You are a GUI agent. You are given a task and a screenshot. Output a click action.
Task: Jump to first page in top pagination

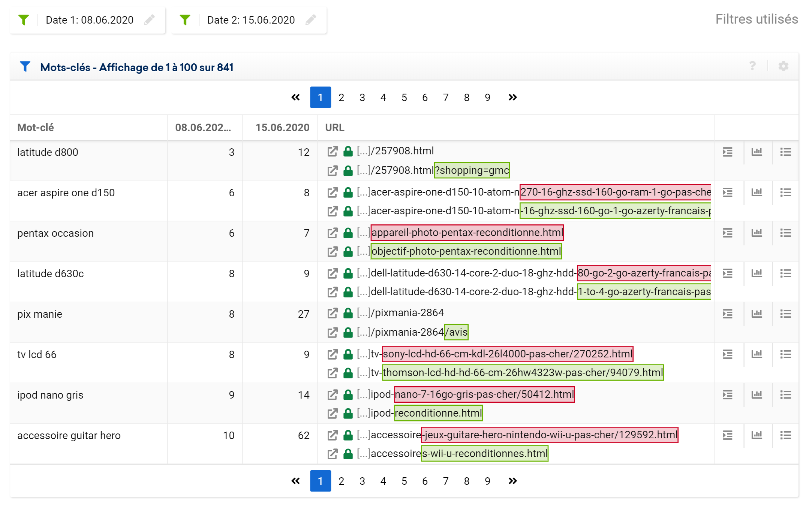pyautogui.click(x=295, y=97)
